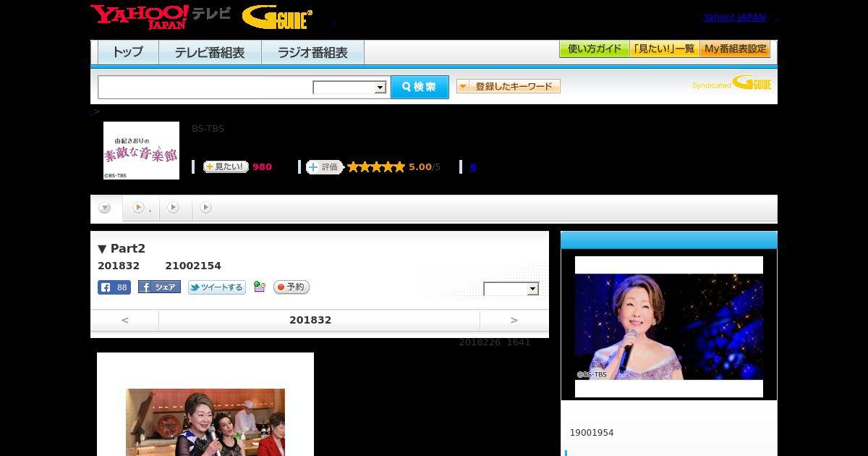868x456 pixels.
Task: Share on Facebook via the シェア button
Action: pos(159,287)
